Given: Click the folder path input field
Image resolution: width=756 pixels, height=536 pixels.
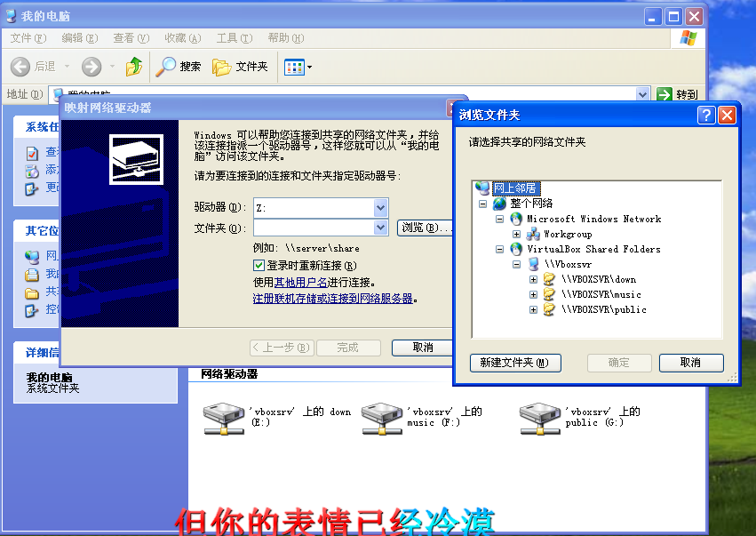Looking at the screenshot, I should 314,228.
